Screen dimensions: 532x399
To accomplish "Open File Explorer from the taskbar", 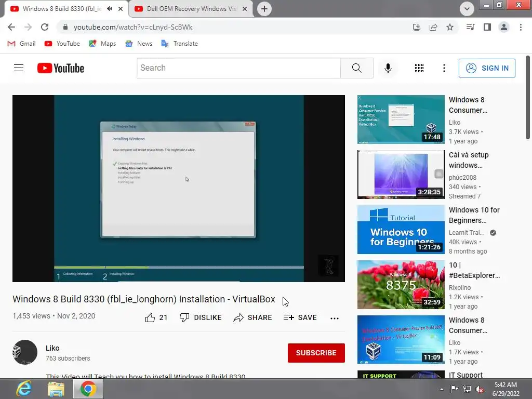I will [x=56, y=389].
